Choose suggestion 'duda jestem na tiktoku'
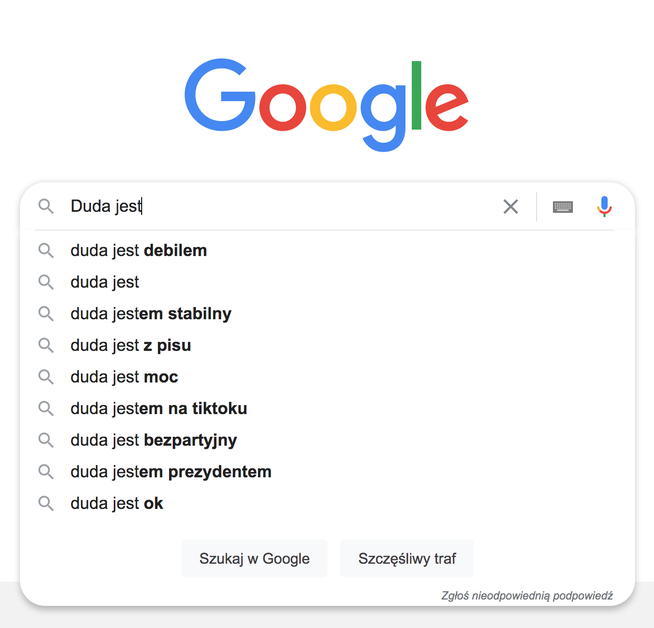Image resolution: width=654 pixels, height=628 pixels. point(158,409)
